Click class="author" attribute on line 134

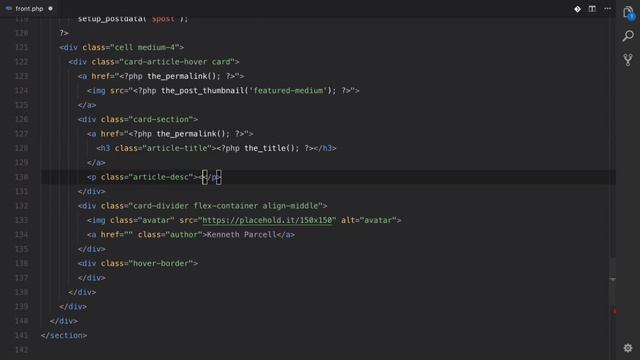(170, 234)
